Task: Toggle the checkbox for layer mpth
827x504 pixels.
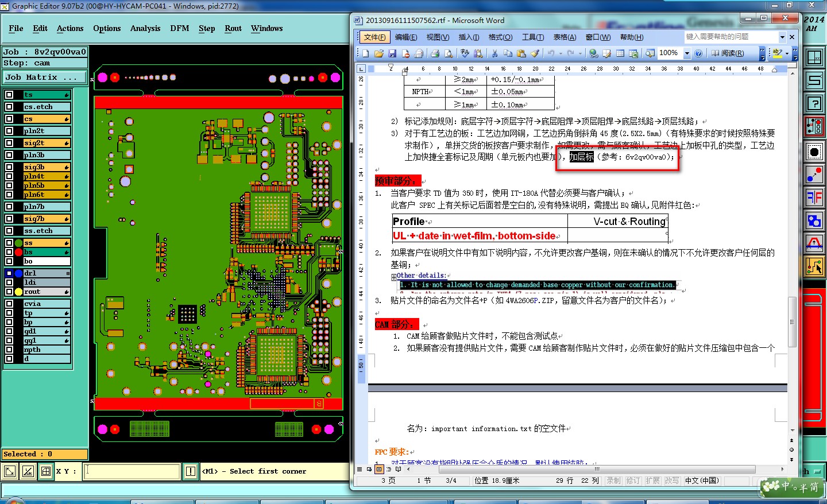Action: click(9, 350)
